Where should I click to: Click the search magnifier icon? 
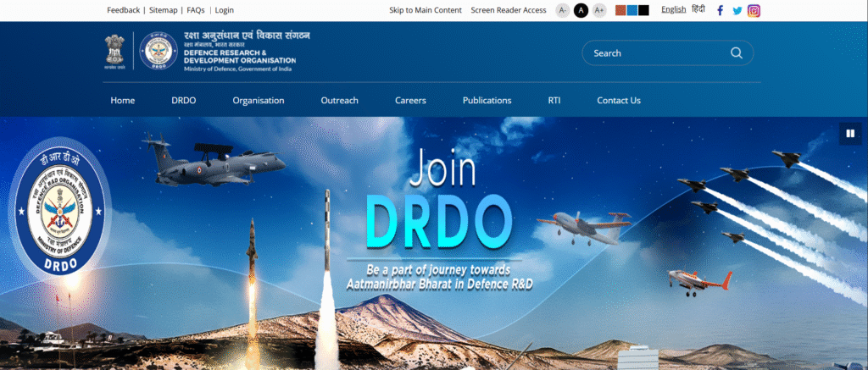click(x=737, y=53)
